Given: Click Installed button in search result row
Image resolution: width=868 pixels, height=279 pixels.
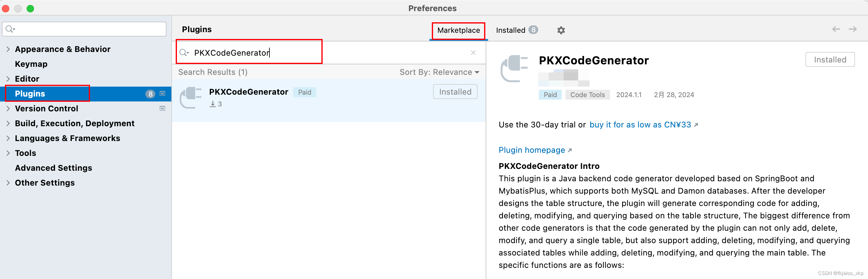Looking at the screenshot, I should (455, 92).
